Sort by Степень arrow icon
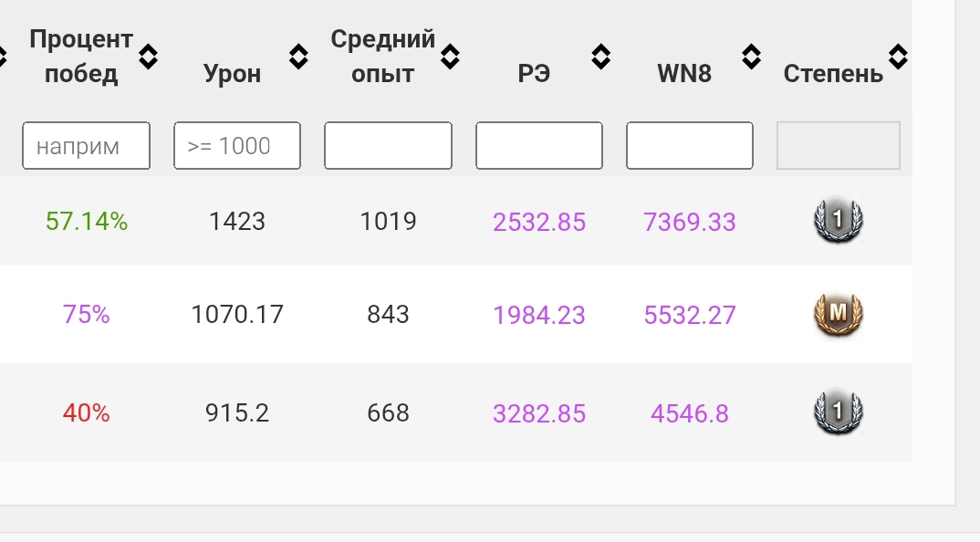The height and width of the screenshot is (542, 980). (898, 57)
